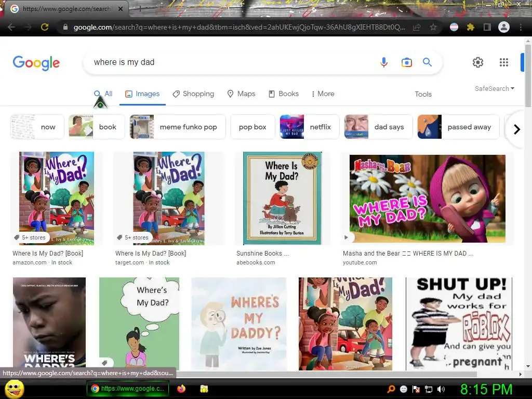Viewport: 532px width, 399px height.
Task: Open the smiley start menu button
Action: click(x=14, y=389)
